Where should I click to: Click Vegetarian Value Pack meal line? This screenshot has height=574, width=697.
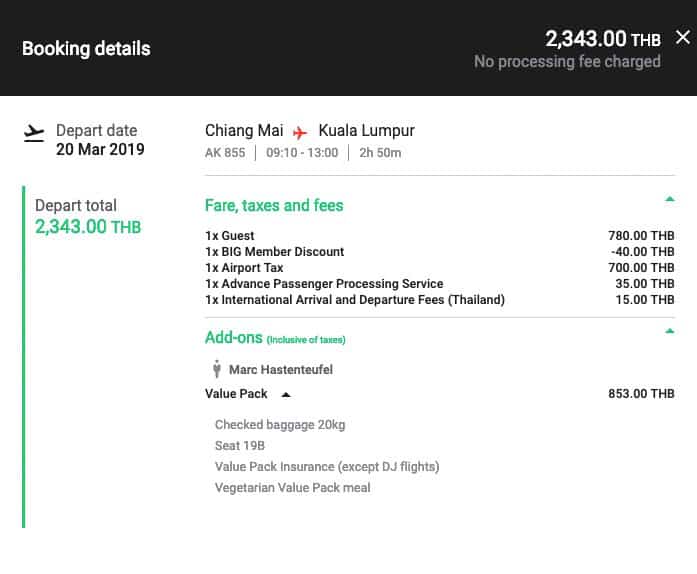click(x=292, y=487)
